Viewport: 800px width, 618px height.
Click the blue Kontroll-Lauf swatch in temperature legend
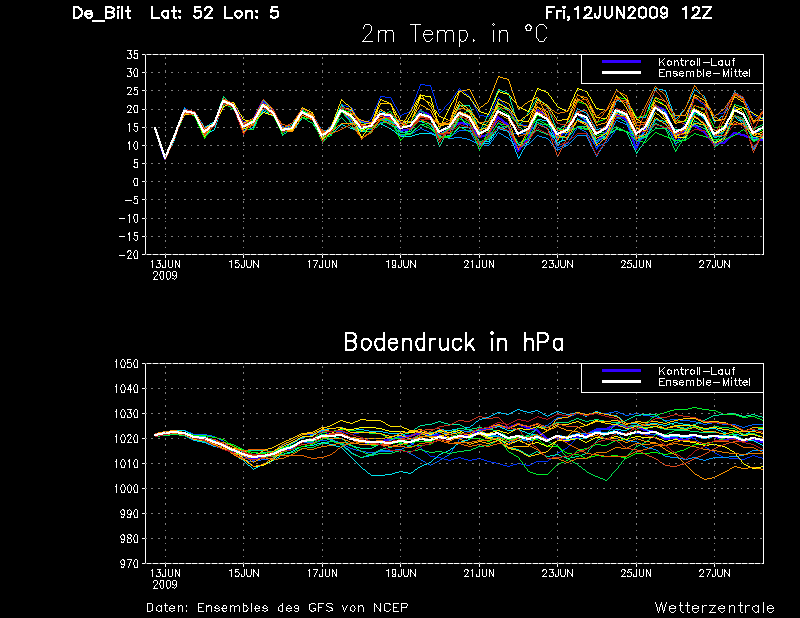[621, 62]
